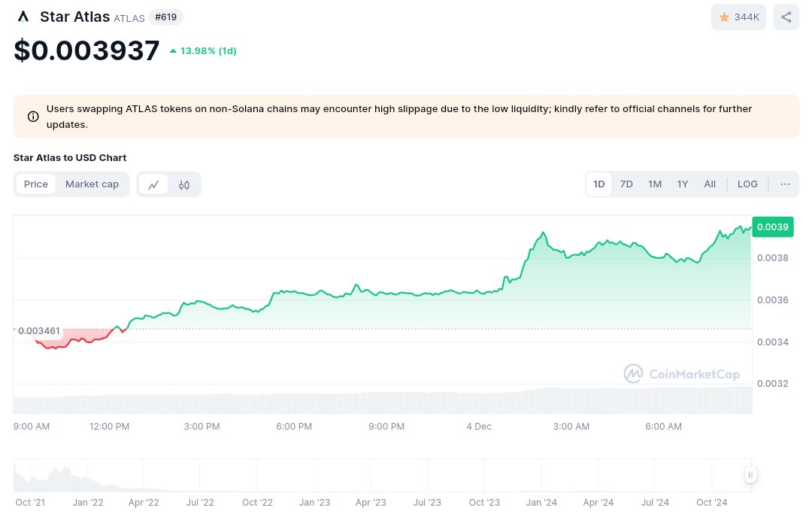Screen dimensions: 812x517
Task: Click Apr '23 on the timeline navigator
Action: 371,503
